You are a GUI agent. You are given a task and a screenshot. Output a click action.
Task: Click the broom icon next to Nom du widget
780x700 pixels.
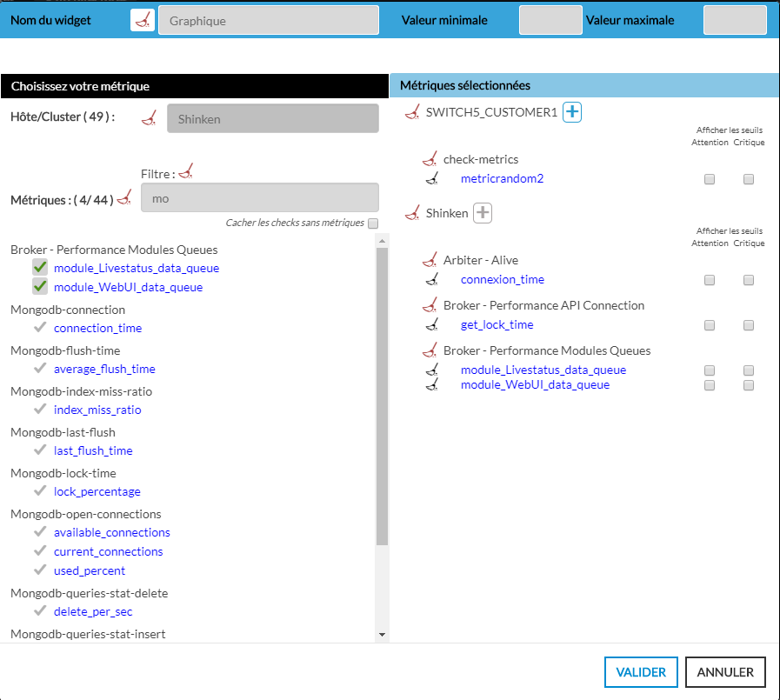pos(143,20)
